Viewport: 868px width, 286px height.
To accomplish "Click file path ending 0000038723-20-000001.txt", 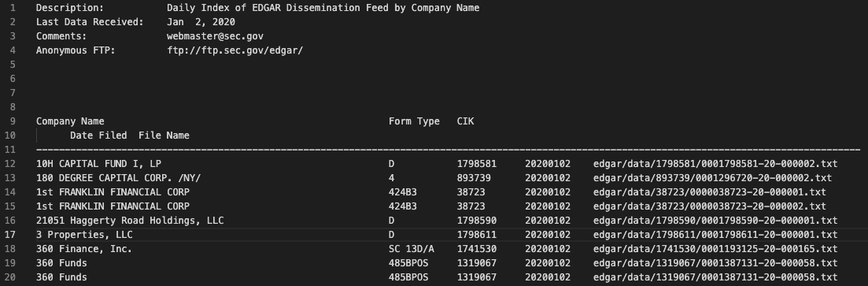I will pos(710,192).
